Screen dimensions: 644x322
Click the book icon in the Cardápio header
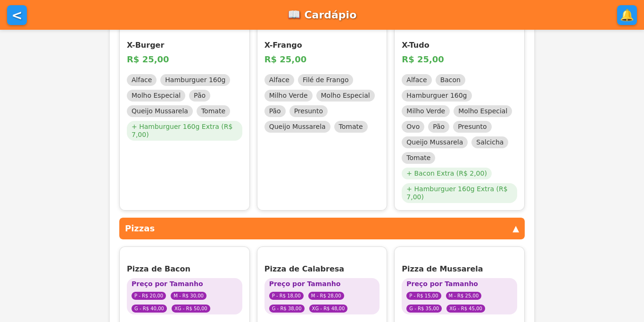(x=294, y=15)
